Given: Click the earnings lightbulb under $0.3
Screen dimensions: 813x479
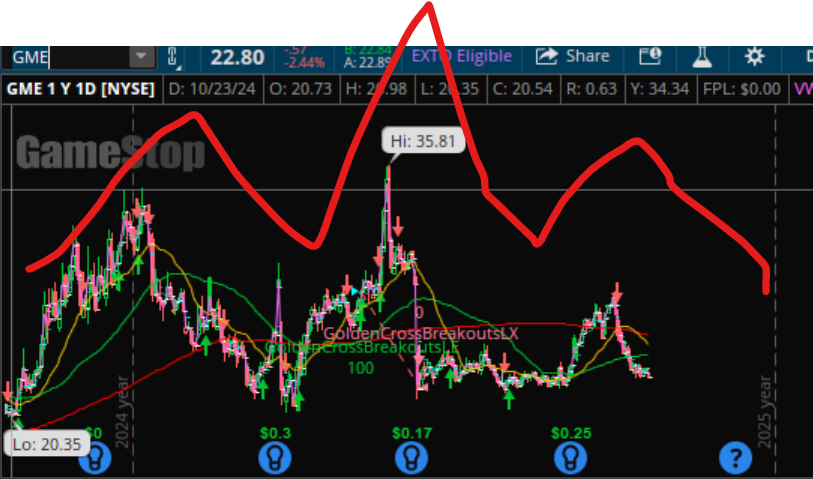Looking at the screenshot, I should coord(275,458).
